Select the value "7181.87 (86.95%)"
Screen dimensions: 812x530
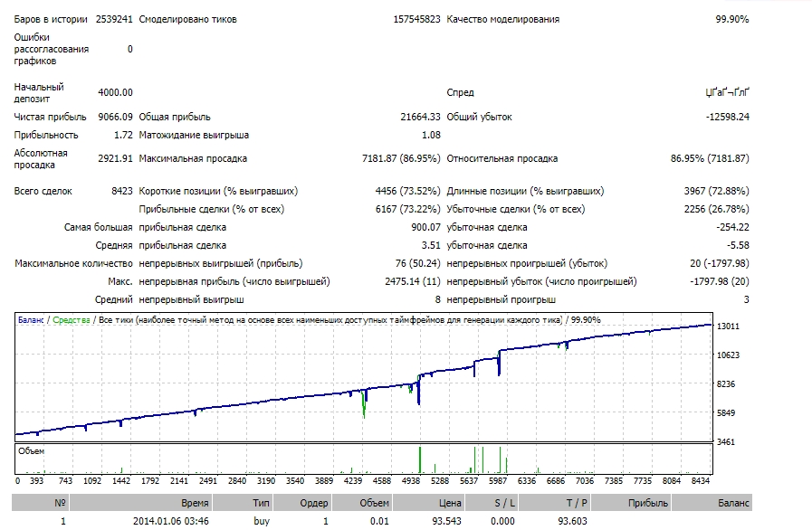point(401,158)
